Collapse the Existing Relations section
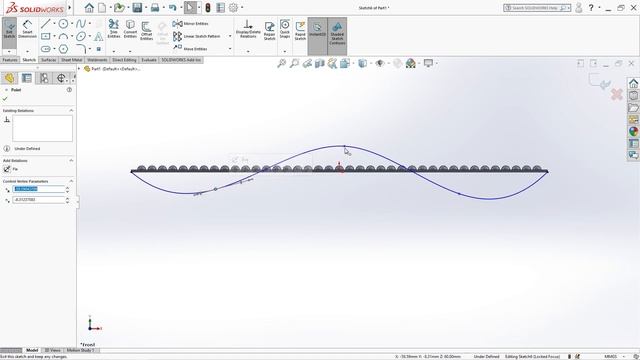 [71, 111]
